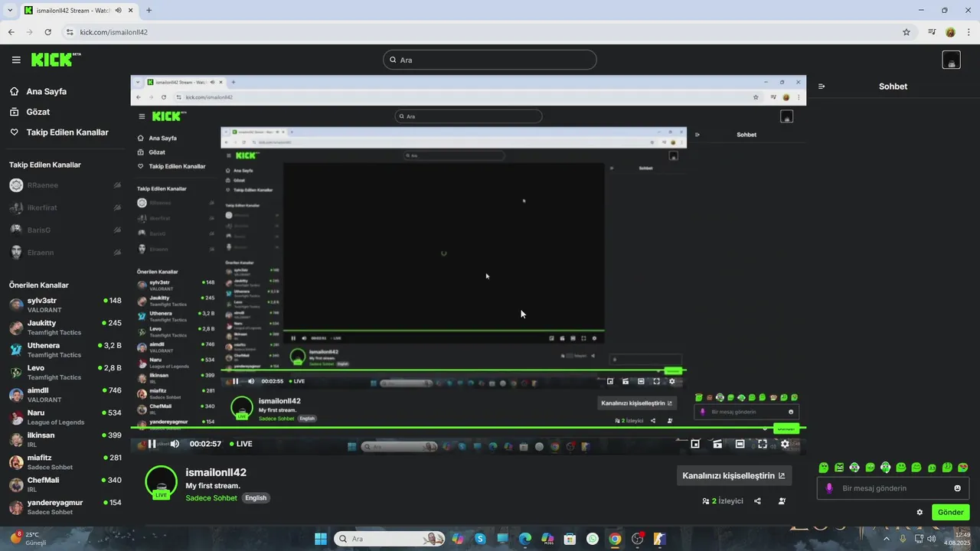Viewport: 980px width, 551px height.
Task: Create a clip of the stream
Action: pos(717,444)
